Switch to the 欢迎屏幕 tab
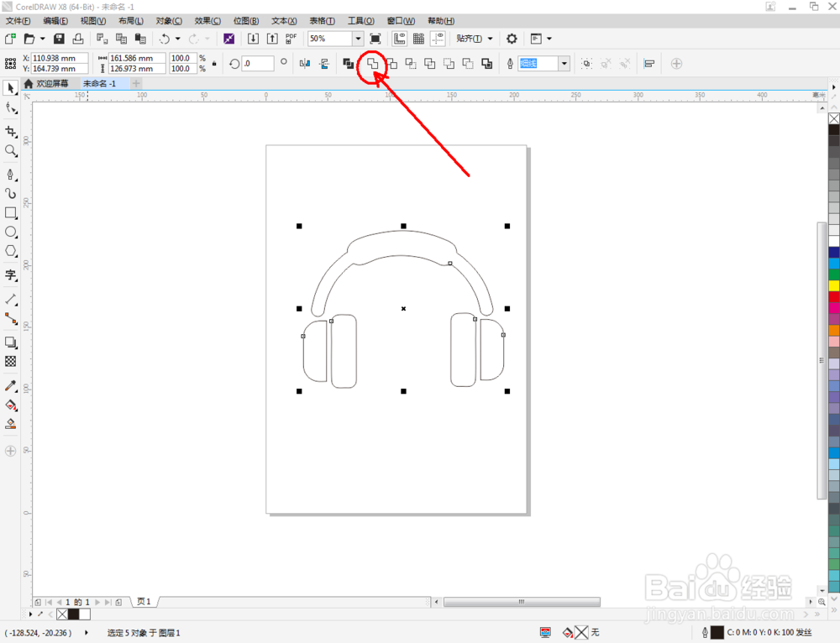 pos(46,83)
